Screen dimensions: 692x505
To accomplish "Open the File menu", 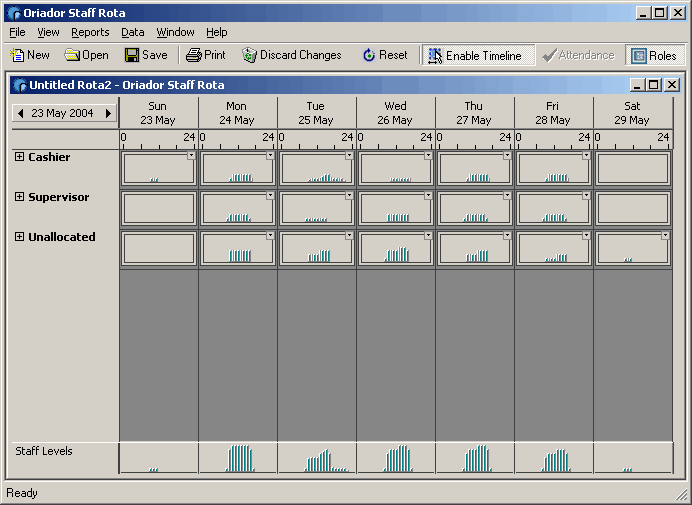I will 17,32.
